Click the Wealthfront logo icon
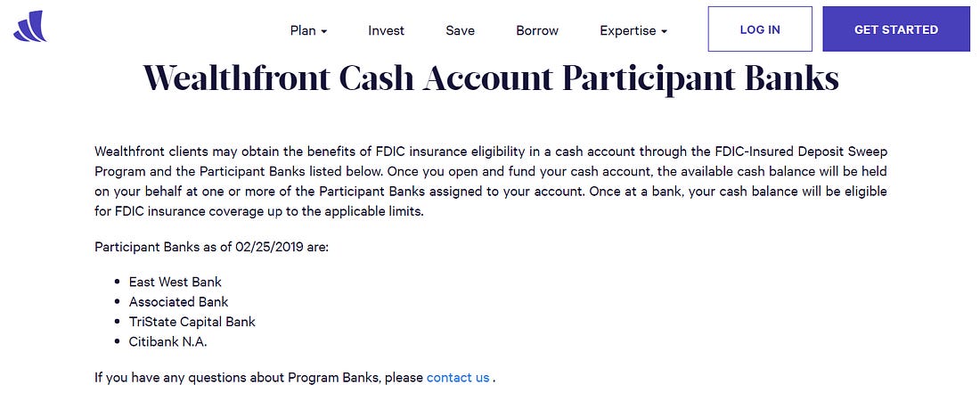 point(30,26)
